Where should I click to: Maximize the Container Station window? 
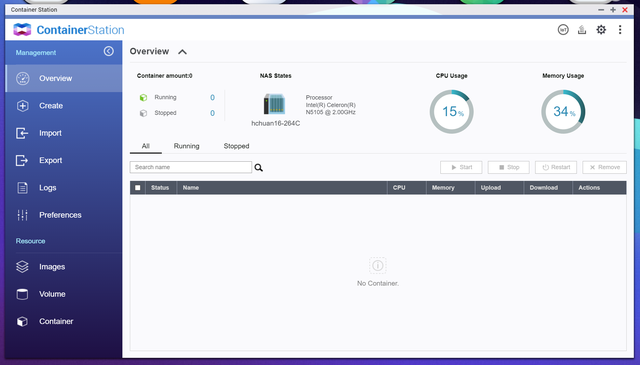[x=613, y=10]
